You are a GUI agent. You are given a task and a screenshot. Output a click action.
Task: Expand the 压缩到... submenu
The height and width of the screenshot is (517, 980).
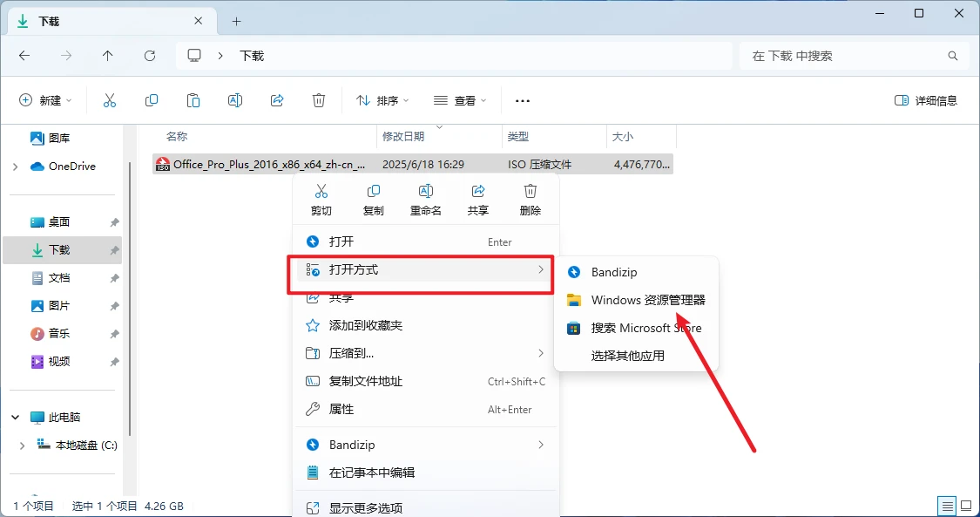(x=541, y=353)
